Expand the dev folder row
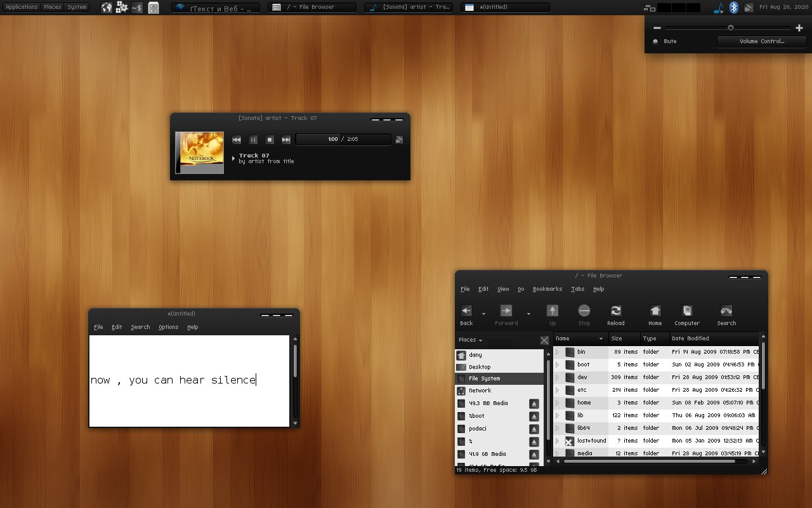 [558, 377]
